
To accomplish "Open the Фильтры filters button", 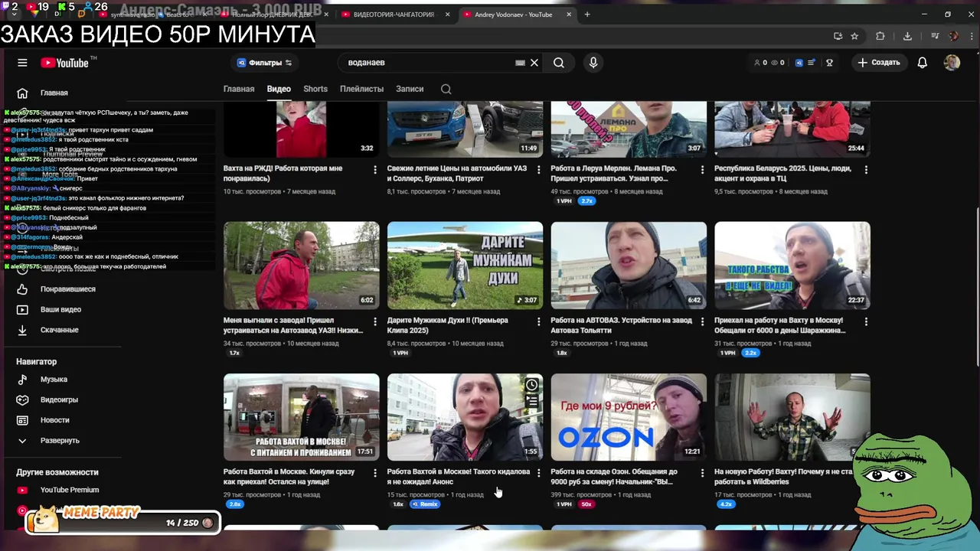I will [x=265, y=63].
